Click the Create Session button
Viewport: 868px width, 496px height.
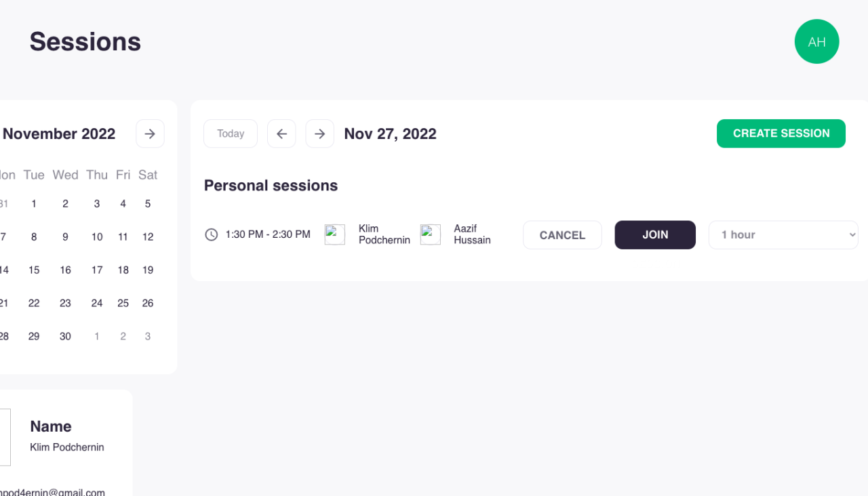point(781,133)
